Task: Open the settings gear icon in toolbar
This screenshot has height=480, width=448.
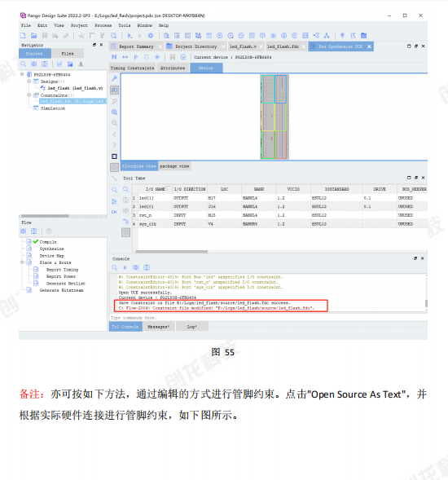Action: pos(150,36)
